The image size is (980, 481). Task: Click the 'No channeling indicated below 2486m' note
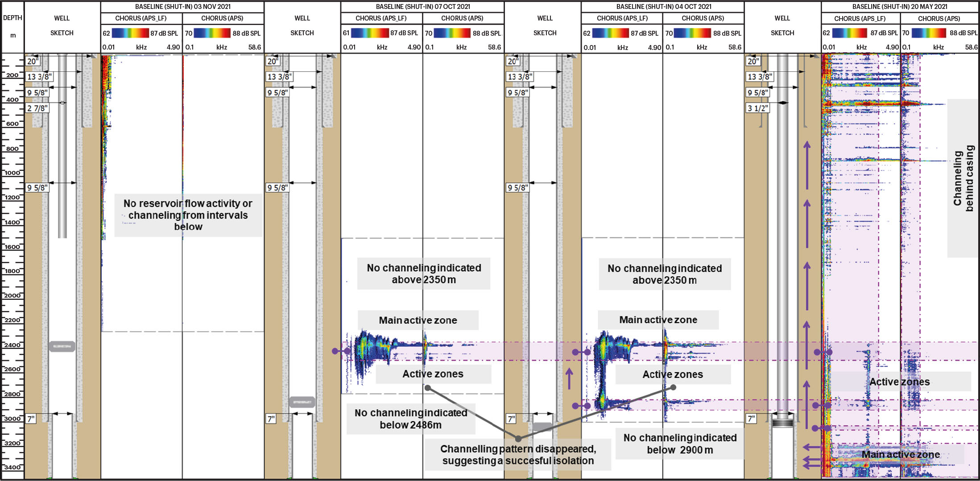pyautogui.click(x=410, y=419)
